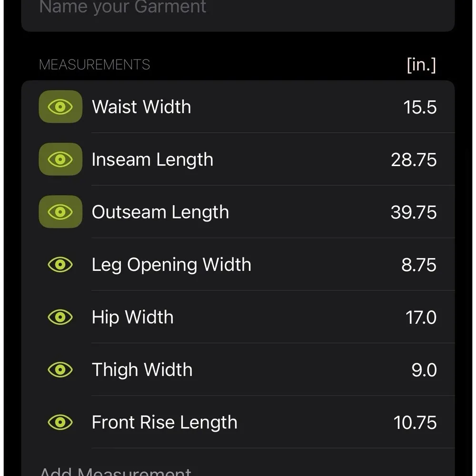Toggle visibility eye for Outseam Length

pyautogui.click(x=60, y=212)
